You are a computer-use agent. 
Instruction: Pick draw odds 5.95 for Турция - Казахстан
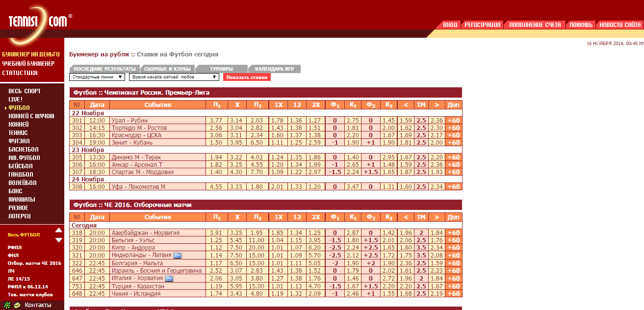(236, 286)
